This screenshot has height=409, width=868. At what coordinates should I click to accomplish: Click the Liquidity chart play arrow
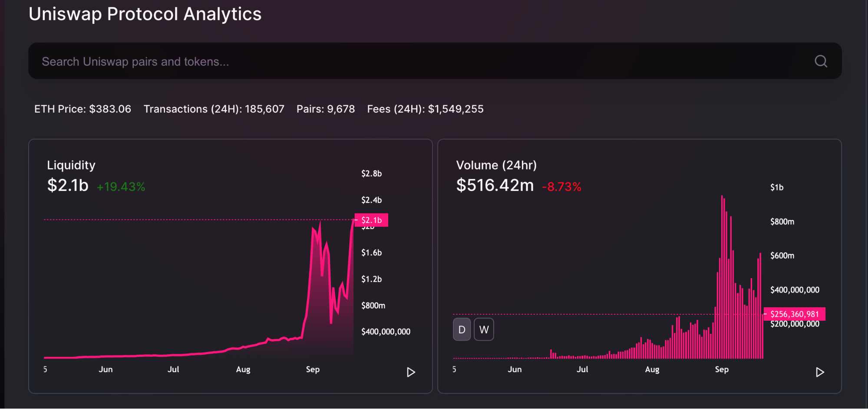(411, 372)
